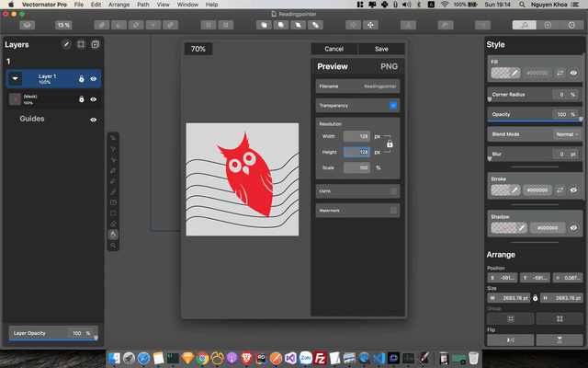588x368 pixels.
Task: Open the Path menu in the menu bar
Action: point(143,5)
